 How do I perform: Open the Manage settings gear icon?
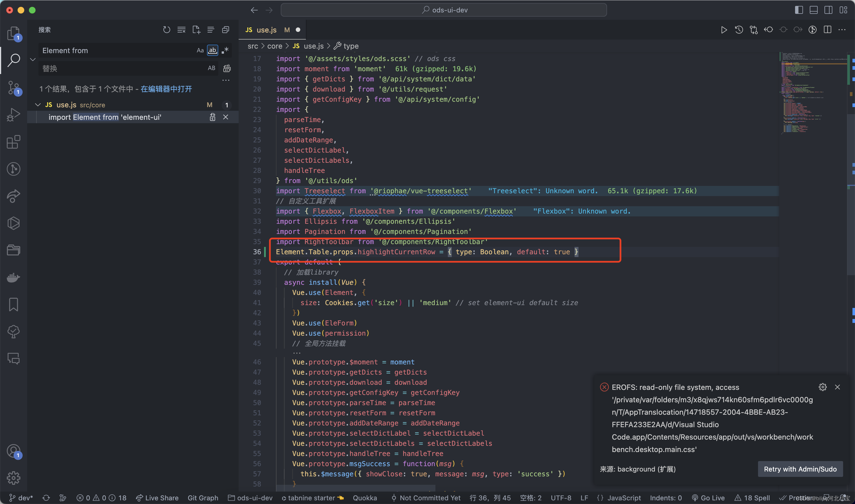pos(14,478)
